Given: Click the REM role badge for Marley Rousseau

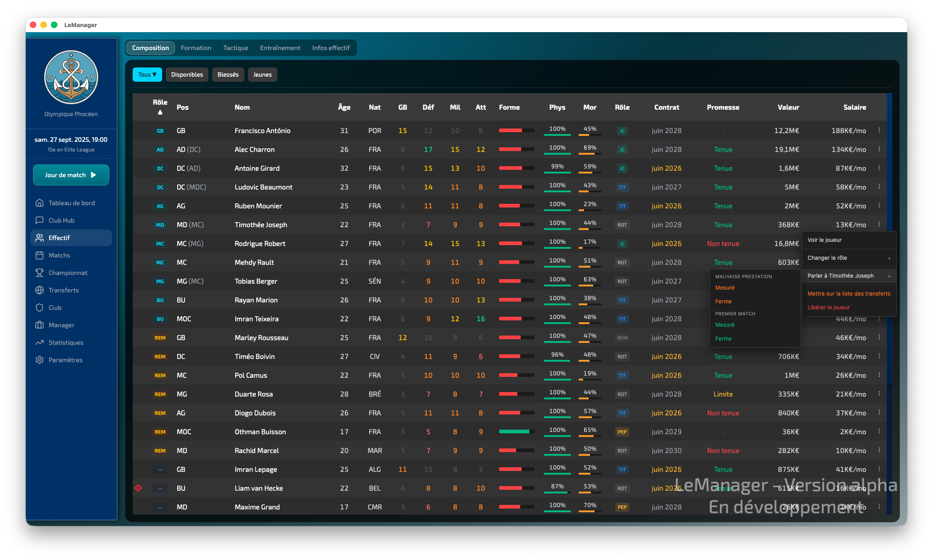Looking at the screenshot, I should point(160,338).
